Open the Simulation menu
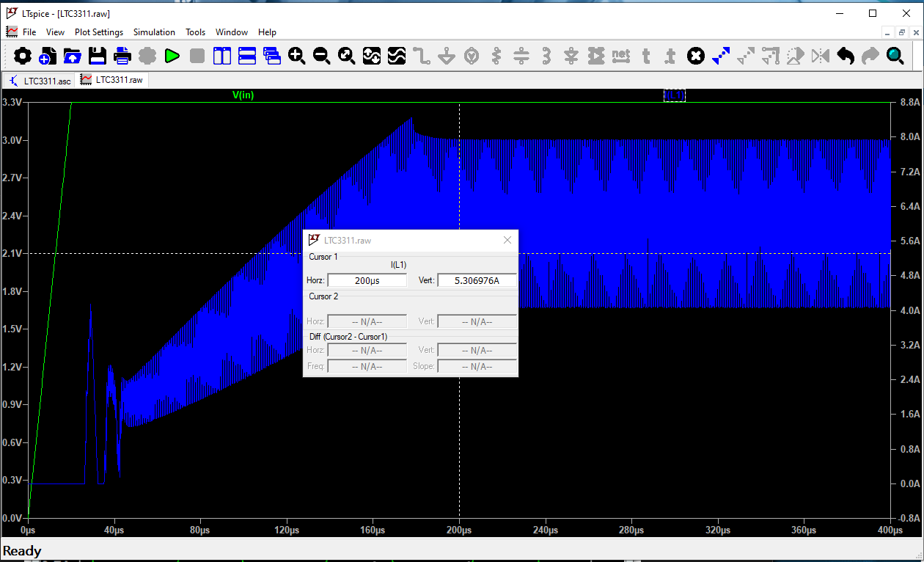 pos(154,32)
